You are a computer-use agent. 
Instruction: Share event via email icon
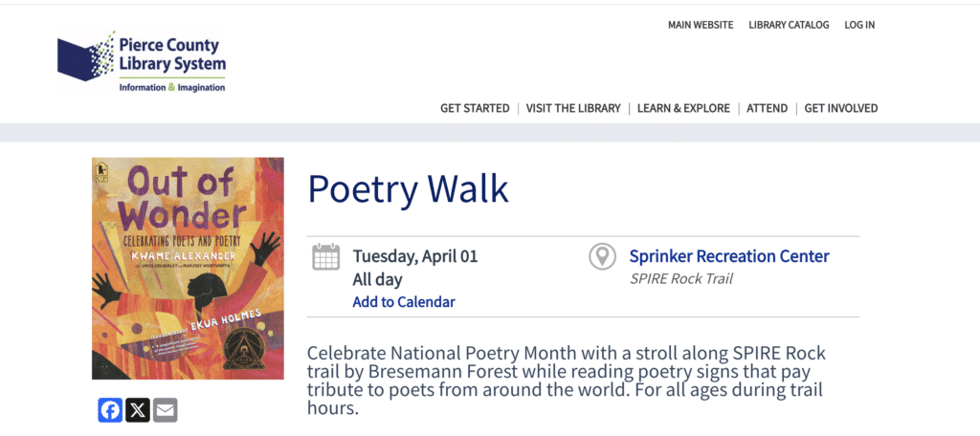tap(166, 410)
